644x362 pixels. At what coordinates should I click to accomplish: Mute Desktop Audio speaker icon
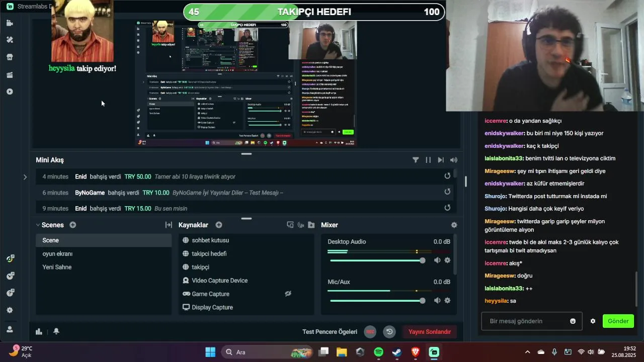[x=437, y=260]
